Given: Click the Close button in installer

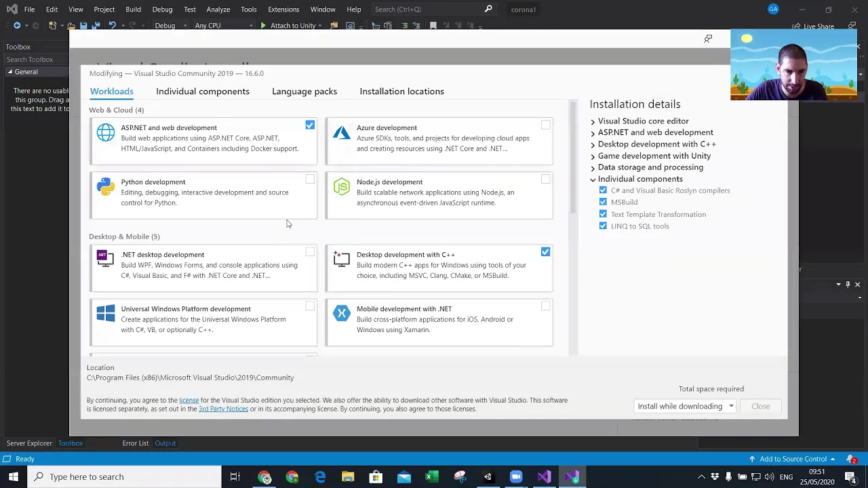Looking at the screenshot, I should (x=760, y=406).
